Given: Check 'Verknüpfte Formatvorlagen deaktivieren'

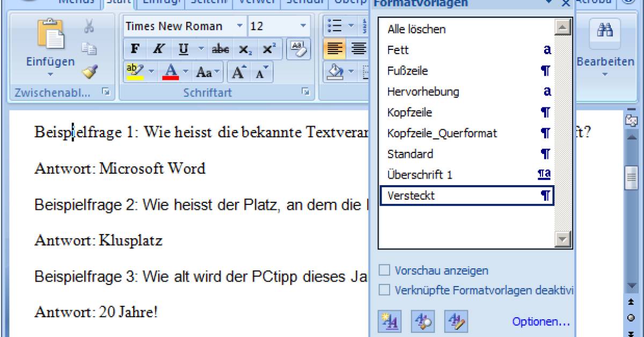Looking at the screenshot, I should click(384, 289).
